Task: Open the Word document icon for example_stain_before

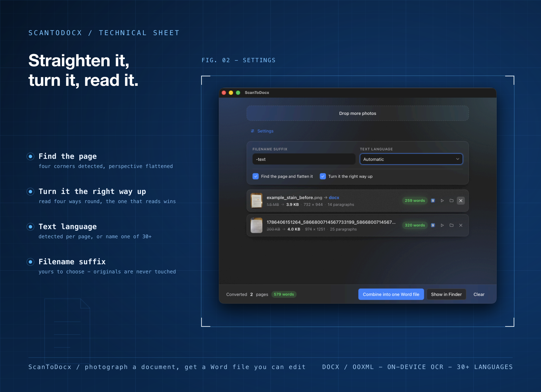Action: tap(433, 201)
